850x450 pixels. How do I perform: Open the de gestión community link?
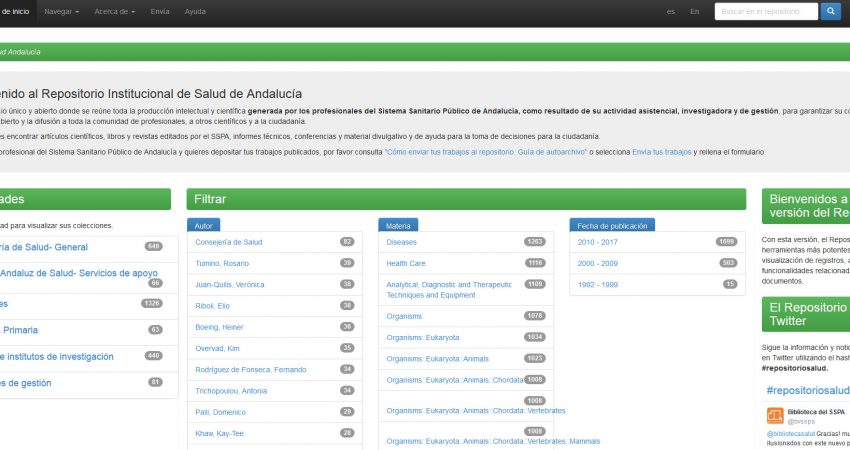[x=25, y=383]
